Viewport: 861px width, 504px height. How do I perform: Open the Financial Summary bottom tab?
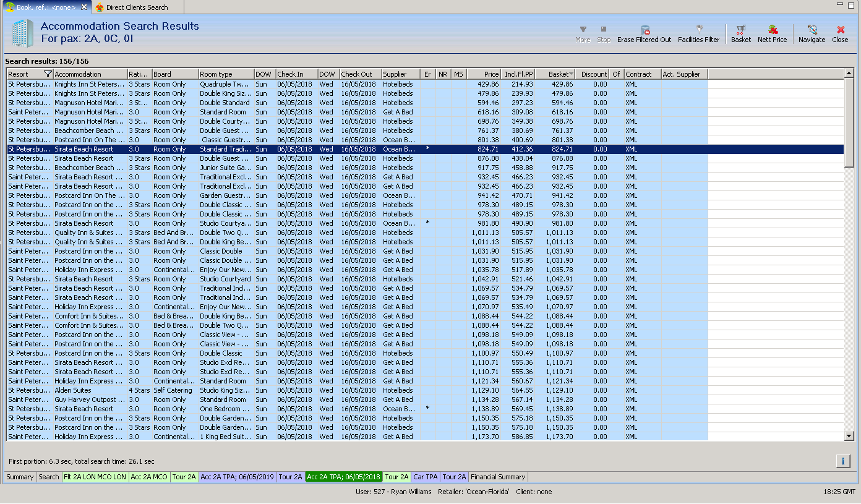[498, 477]
